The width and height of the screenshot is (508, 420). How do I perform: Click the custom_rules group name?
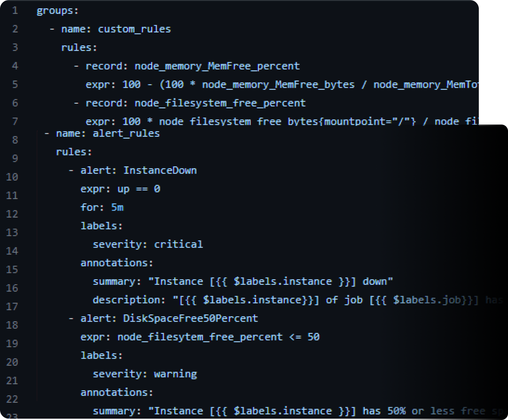(134, 29)
